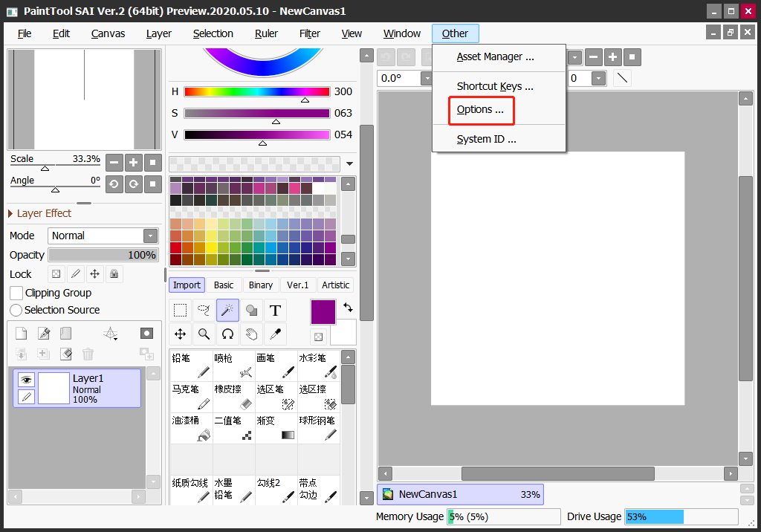Click Options ... in Other menu
761x532 pixels.
pos(480,110)
